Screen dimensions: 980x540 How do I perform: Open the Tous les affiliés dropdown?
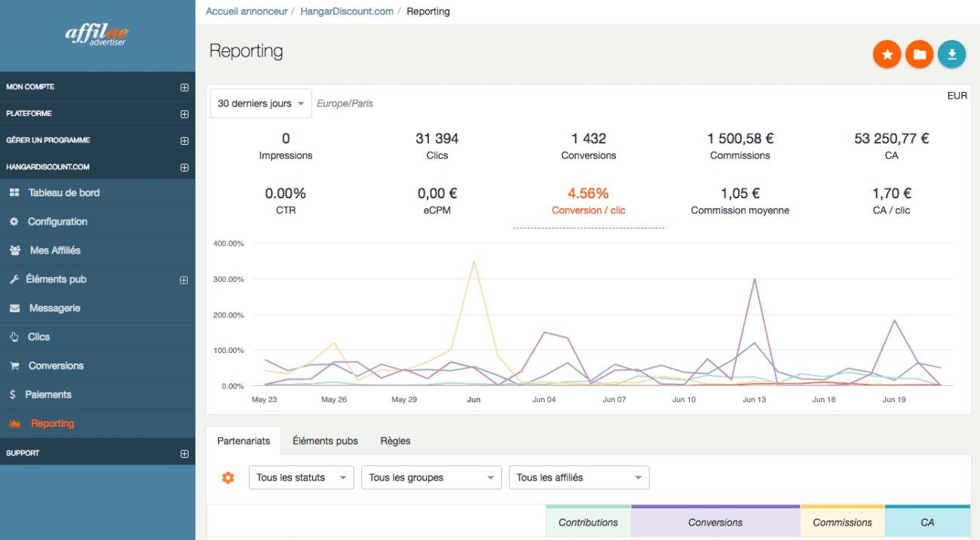(x=578, y=477)
